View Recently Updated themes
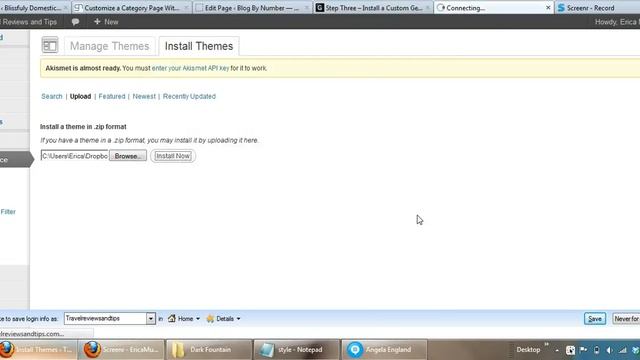 pos(189,96)
